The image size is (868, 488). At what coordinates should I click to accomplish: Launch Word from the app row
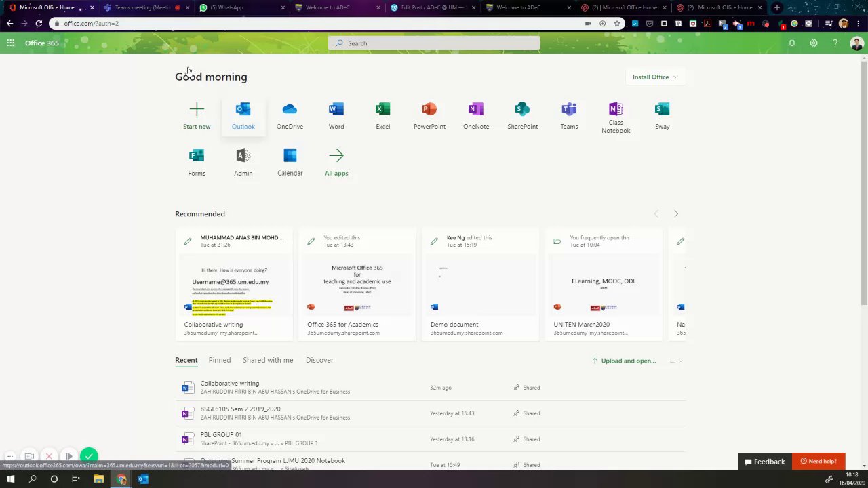(336, 116)
